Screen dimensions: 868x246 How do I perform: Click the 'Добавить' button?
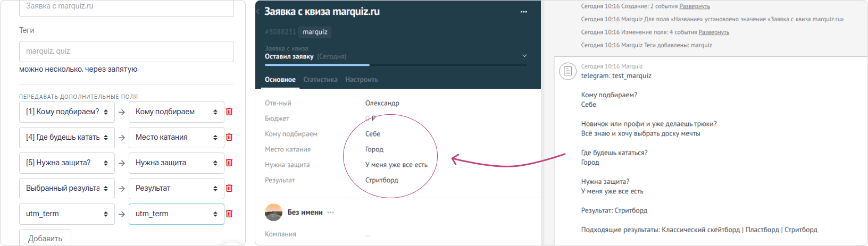point(45,238)
